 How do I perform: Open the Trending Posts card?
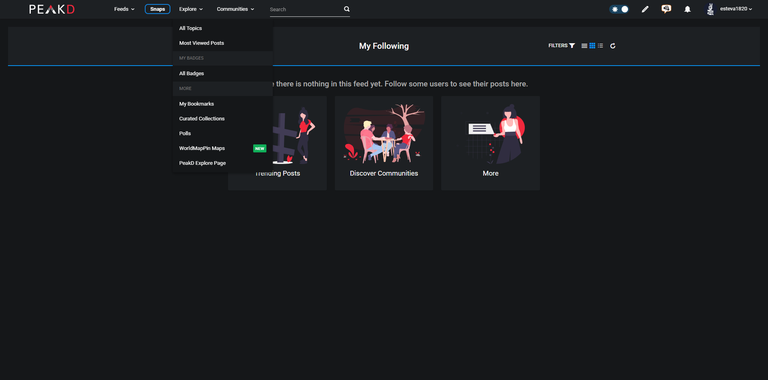(x=277, y=143)
